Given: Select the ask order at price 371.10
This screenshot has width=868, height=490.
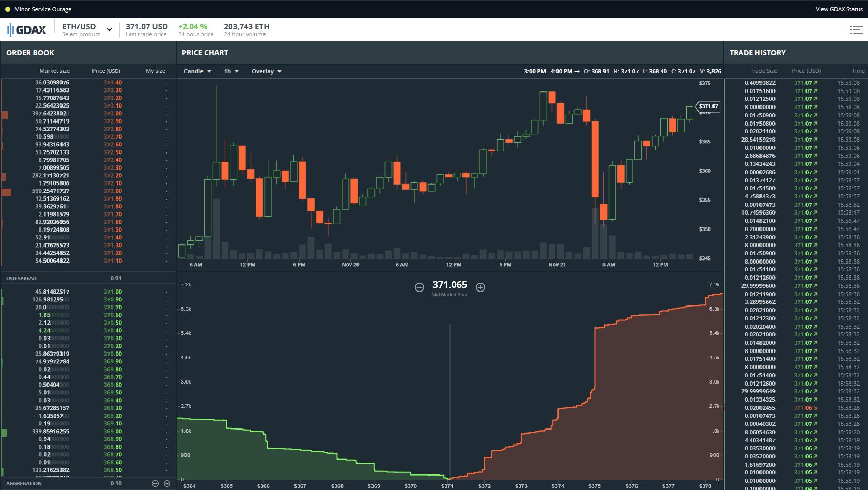Looking at the screenshot, I should click(x=88, y=261).
